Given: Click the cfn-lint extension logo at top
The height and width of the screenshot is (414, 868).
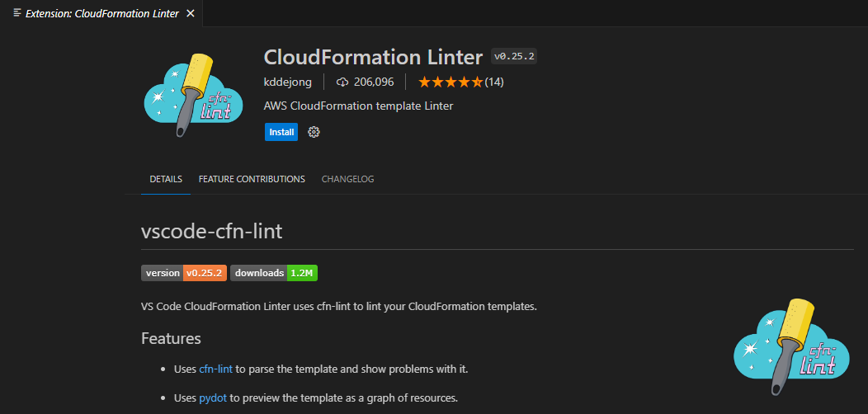Looking at the screenshot, I should coord(193,95).
